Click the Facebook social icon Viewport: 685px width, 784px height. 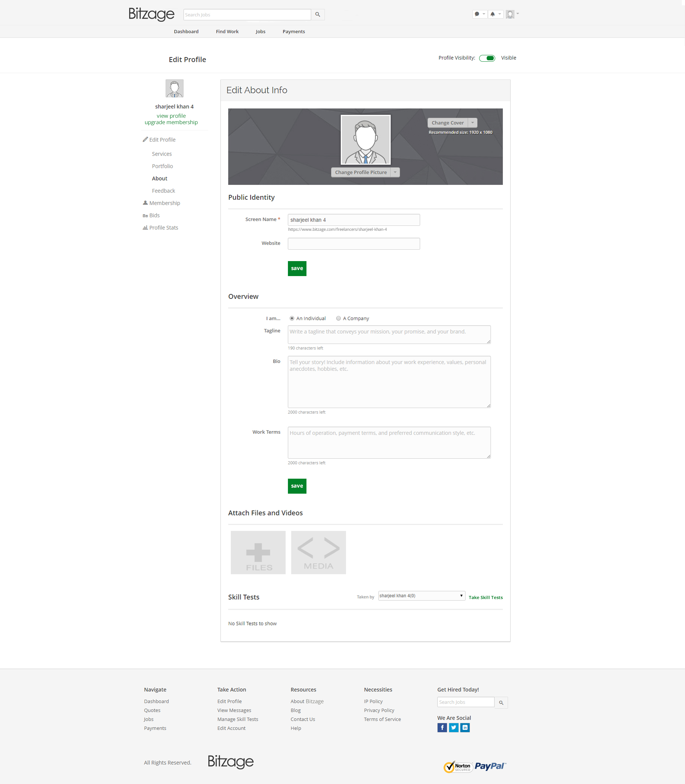(442, 727)
